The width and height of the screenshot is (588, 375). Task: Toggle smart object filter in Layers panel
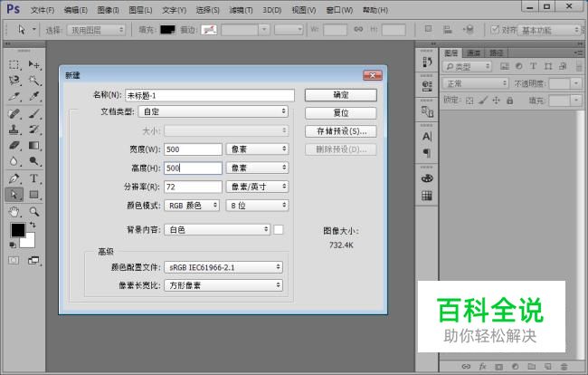pyautogui.click(x=563, y=66)
